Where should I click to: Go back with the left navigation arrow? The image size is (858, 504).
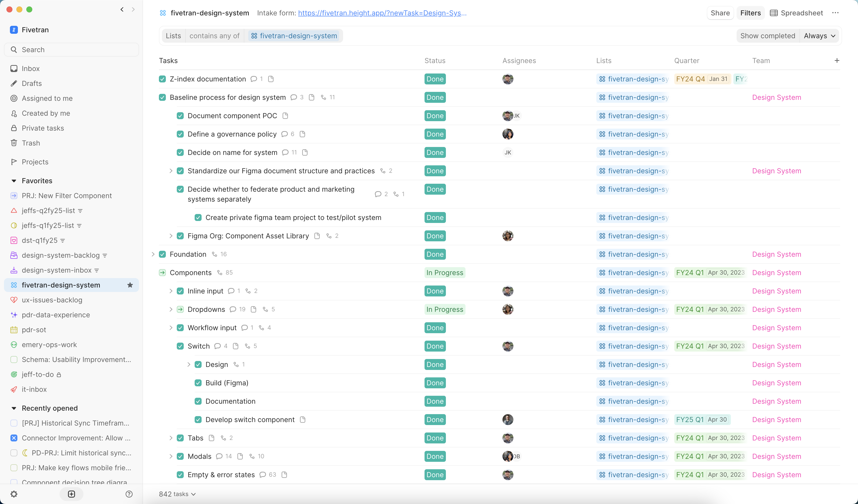(x=122, y=9)
